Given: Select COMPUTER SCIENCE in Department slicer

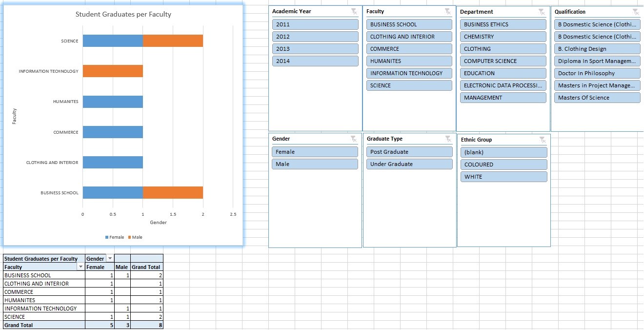Looking at the screenshot, I should point(503,61).
